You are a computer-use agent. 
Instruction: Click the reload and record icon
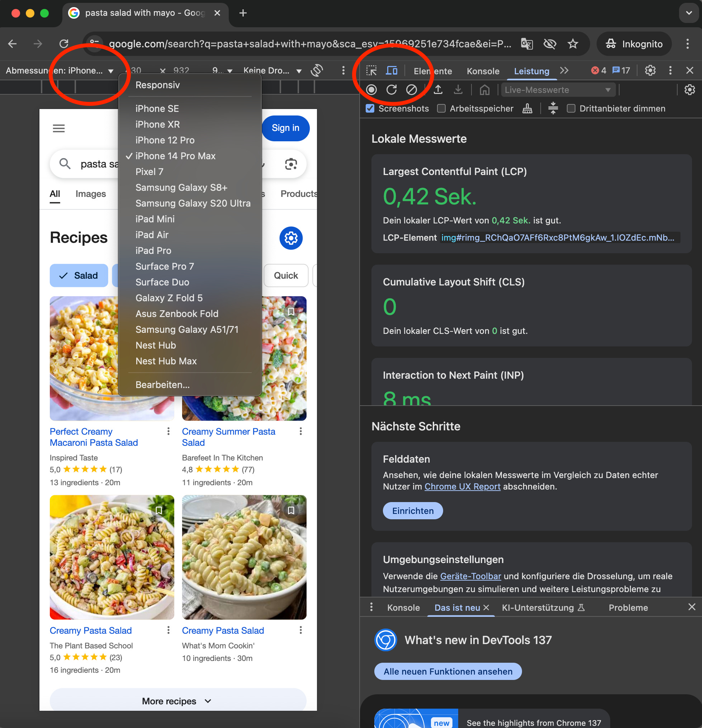point(392,90)
